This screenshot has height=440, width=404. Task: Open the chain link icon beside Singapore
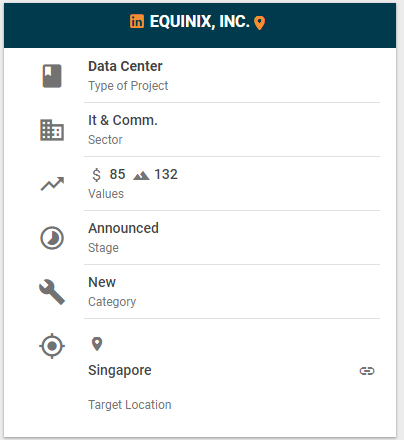pyautogui.click(x=367, y=371)
